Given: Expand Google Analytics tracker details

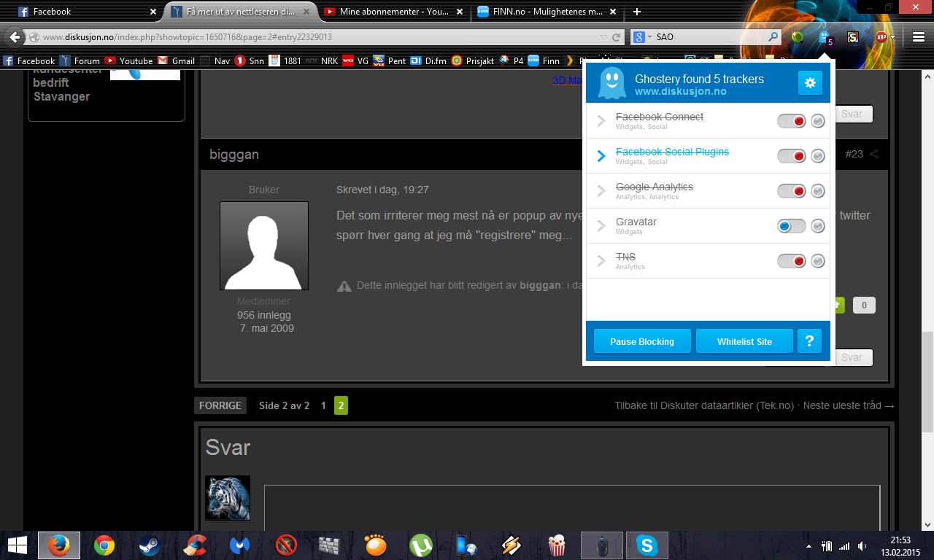Looking at the screenshot, I should pos(601,191).
